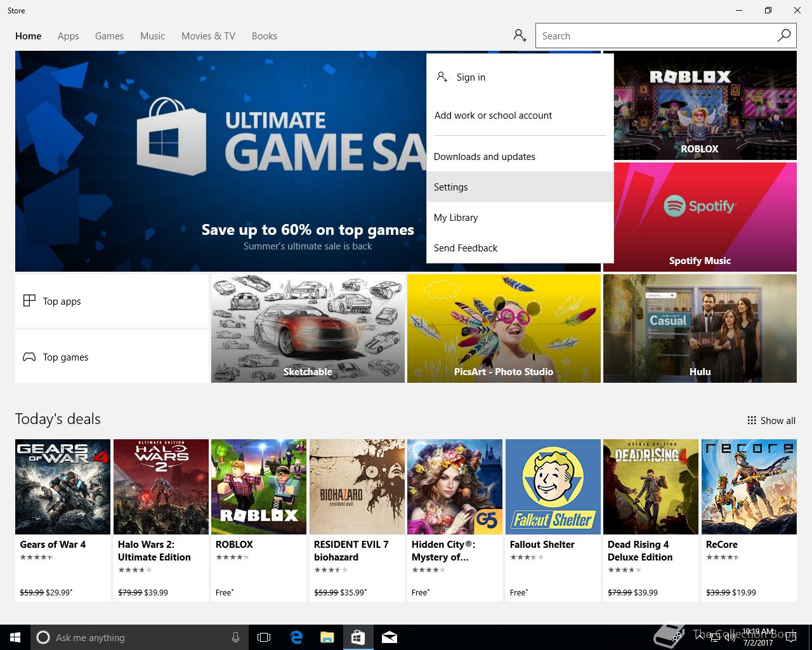Click the ReCore price $19.99
Viewport: 812px width, 650px height.
coord(744,592)
